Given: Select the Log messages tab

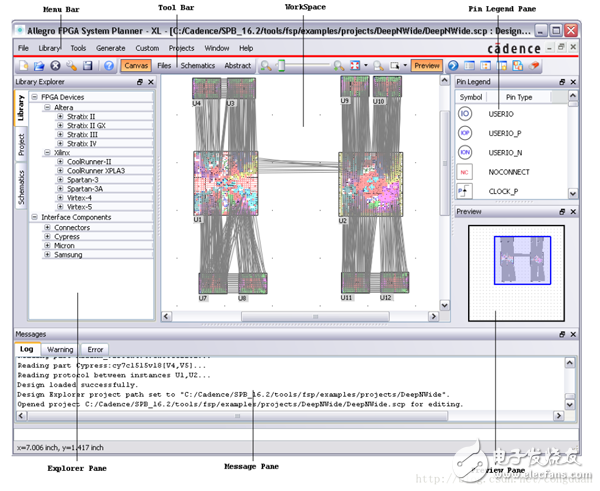Looking at the screenshot, I should click(27, 349).
